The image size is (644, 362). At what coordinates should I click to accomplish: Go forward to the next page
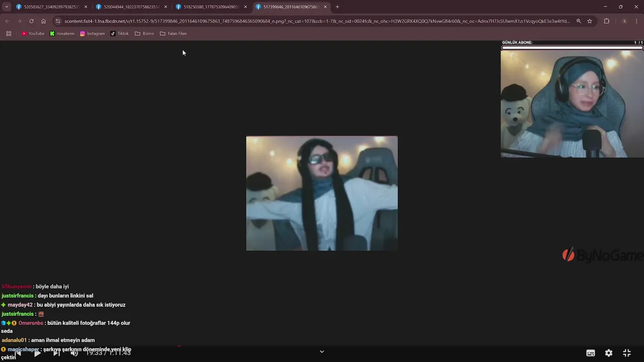coord(19,21)
